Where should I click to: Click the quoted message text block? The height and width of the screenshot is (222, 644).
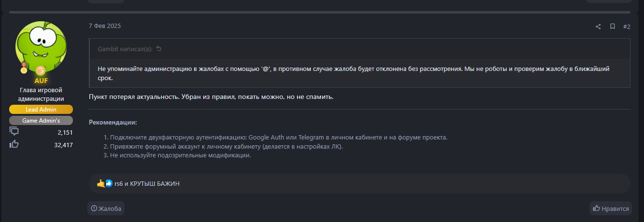353,73
